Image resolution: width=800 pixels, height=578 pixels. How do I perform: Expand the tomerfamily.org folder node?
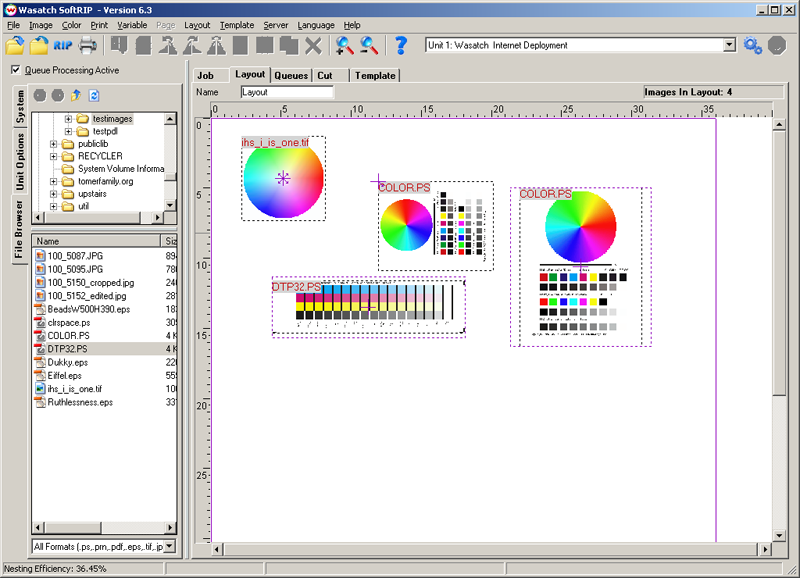click(54, 181)
